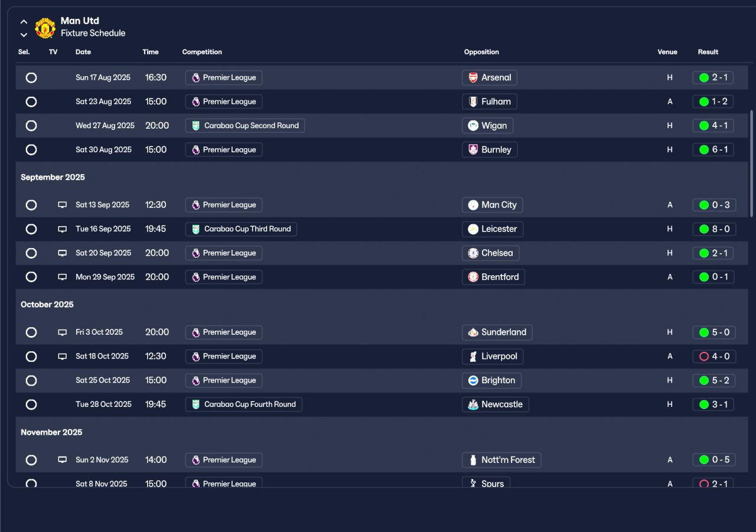This screenshot has width=756, height=532.
Task: Click the September 2025 month heading
Action: (53, 177)
